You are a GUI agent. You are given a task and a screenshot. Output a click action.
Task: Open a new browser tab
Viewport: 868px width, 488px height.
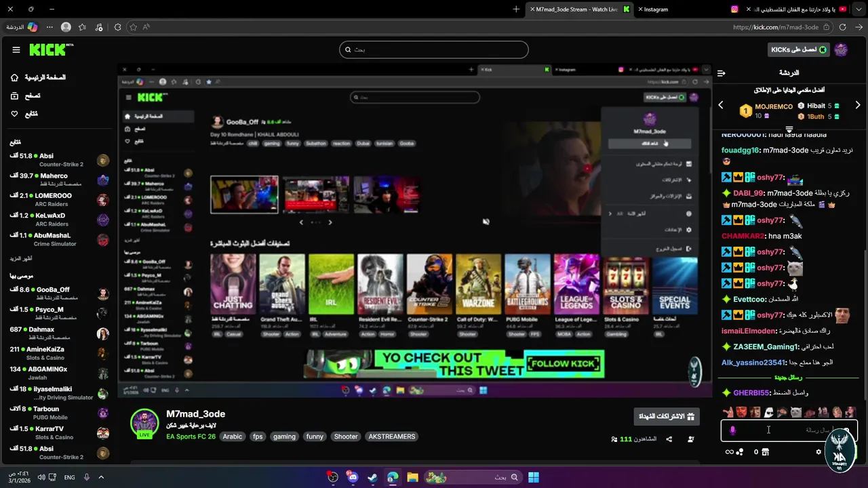tap(516, 9)
